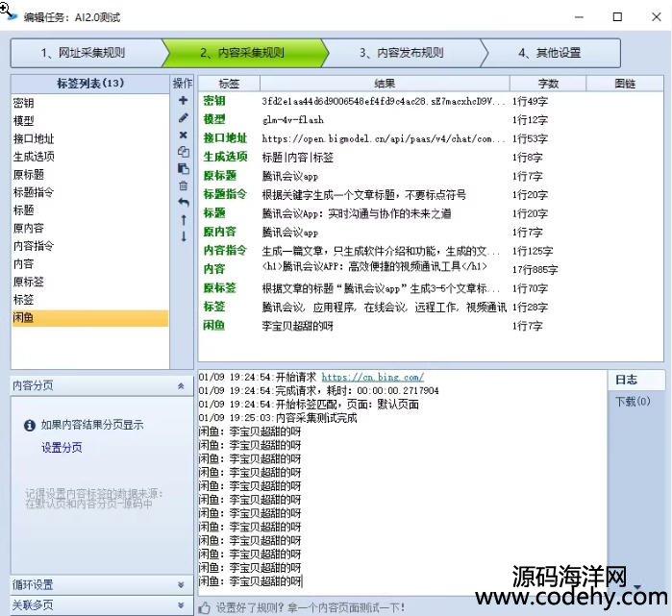Click 内容指令 result text starting 生成一篇文章
This screenshot has height=616, width=672.
click(x=381, y=251)
